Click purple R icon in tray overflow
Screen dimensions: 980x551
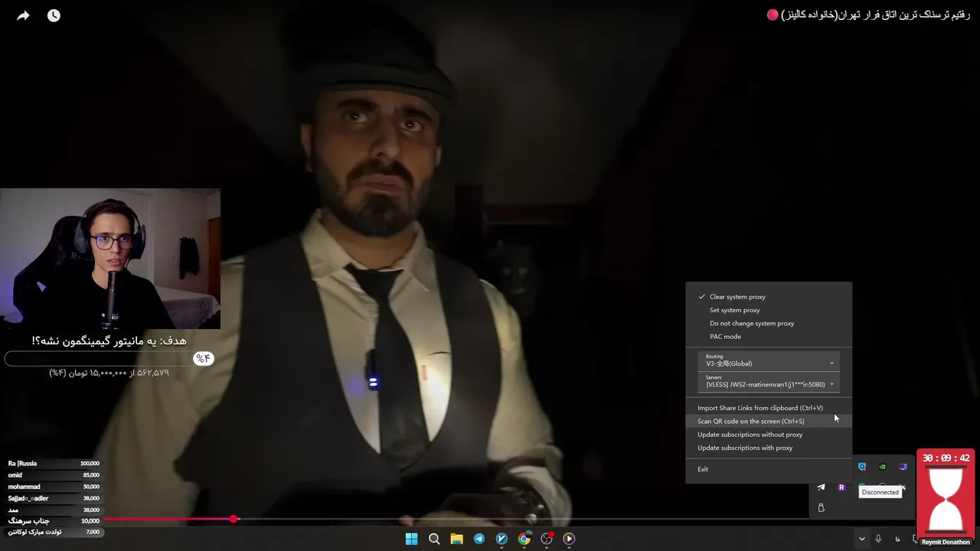point(841,487)
